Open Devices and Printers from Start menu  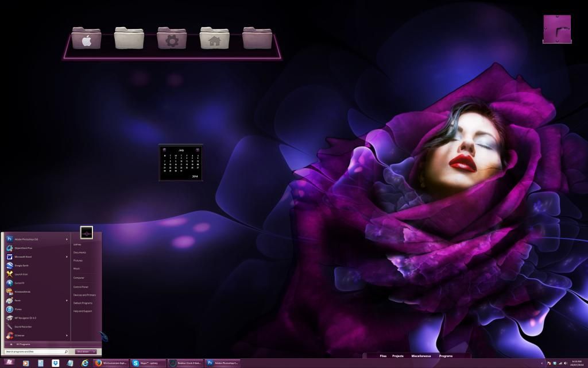84,295
